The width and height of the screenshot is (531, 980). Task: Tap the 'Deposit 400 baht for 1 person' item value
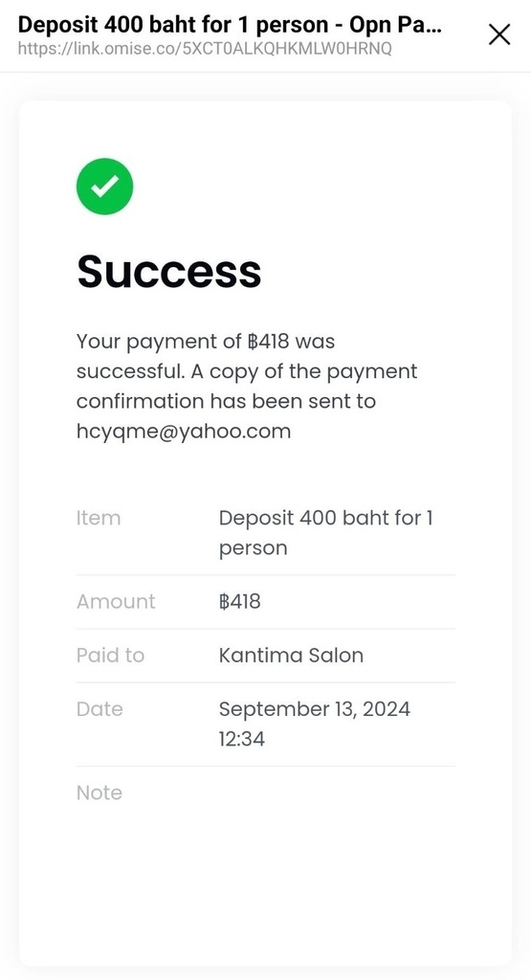click(x=326, y=533)
